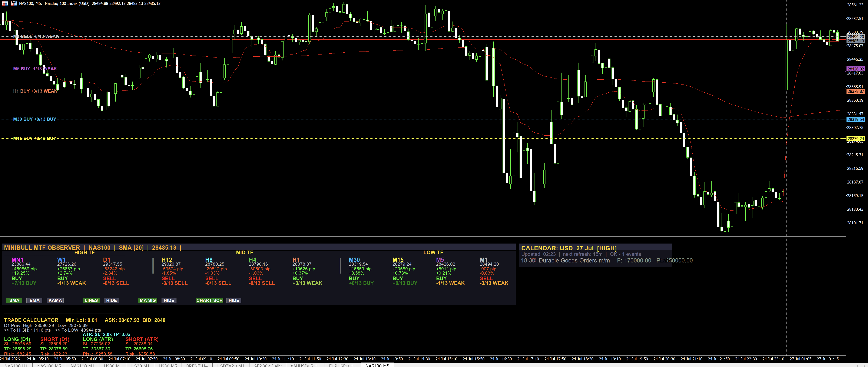Select the SMA moving average mode
868x367 pixels.
14,300
